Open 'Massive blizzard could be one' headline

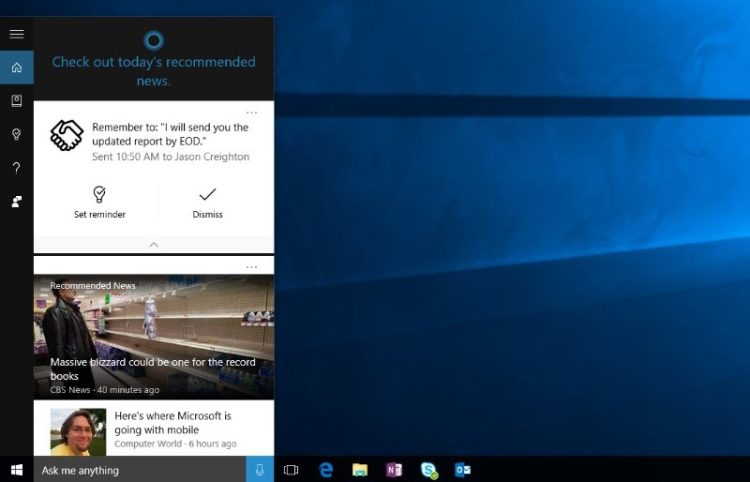pos(153,369)
